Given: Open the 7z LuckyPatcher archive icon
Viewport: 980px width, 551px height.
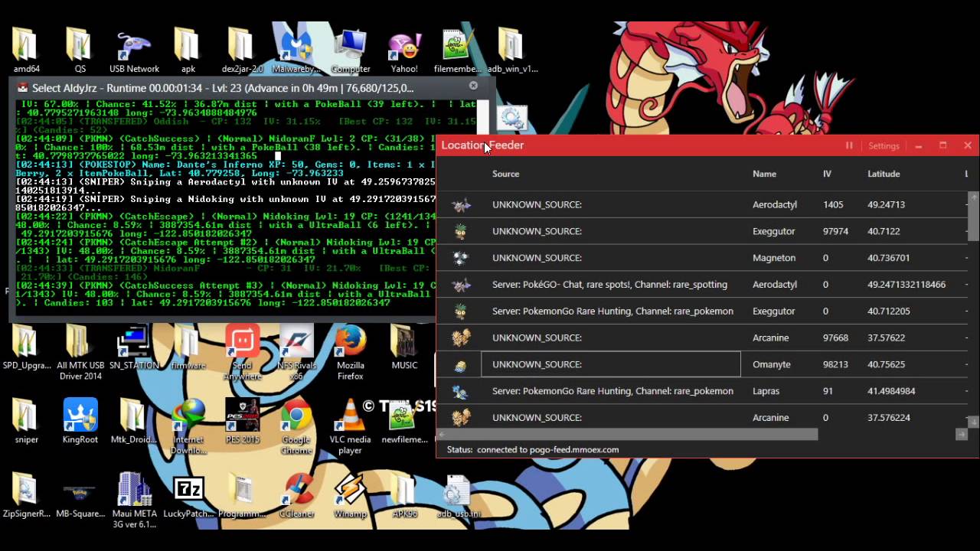Looking at the screenshot, I should click(x=188, y=490).
